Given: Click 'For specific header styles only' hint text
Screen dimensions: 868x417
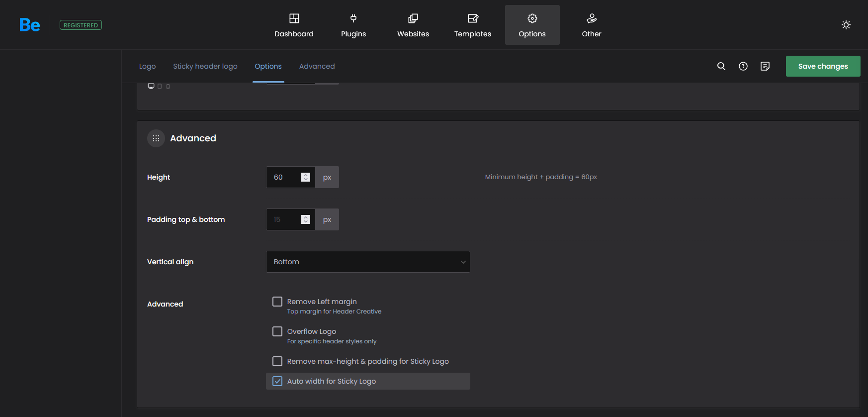Looking at the screenshot, I should tap(332, 341).
